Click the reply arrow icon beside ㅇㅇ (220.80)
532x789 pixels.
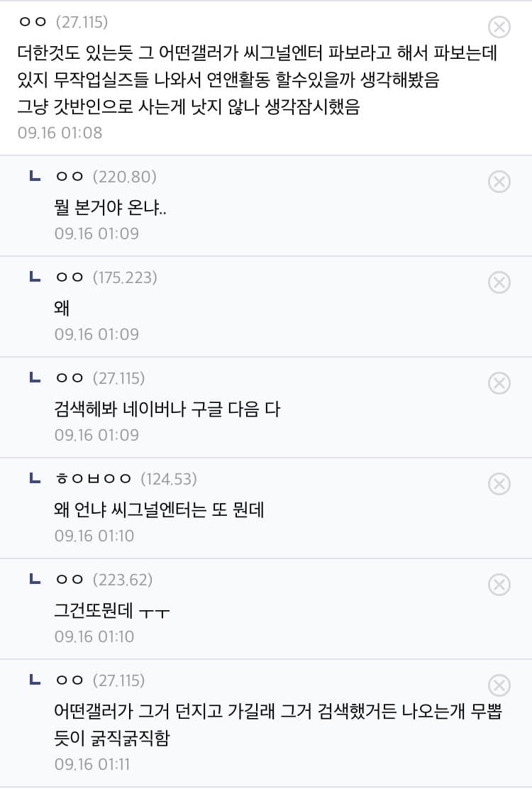pos(35,176)
